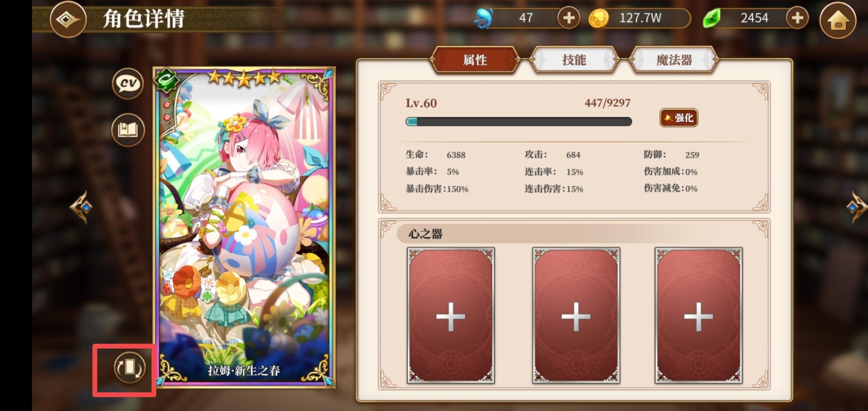The height and width of the screenshot is (411, 868).
Task: Open the 魔法器 tab
Action: click(x=674, y=60)
